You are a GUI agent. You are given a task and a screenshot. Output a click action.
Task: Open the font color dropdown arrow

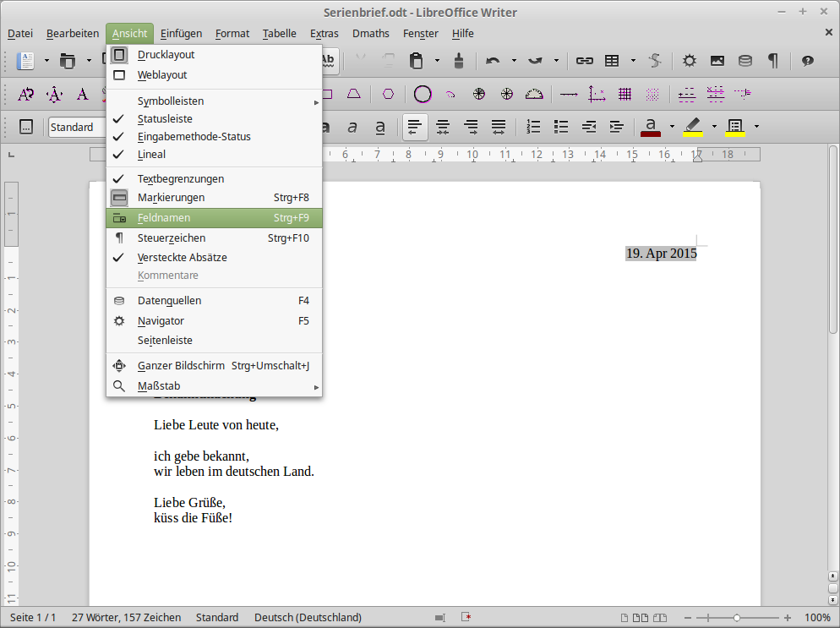(x=672, y=127)
